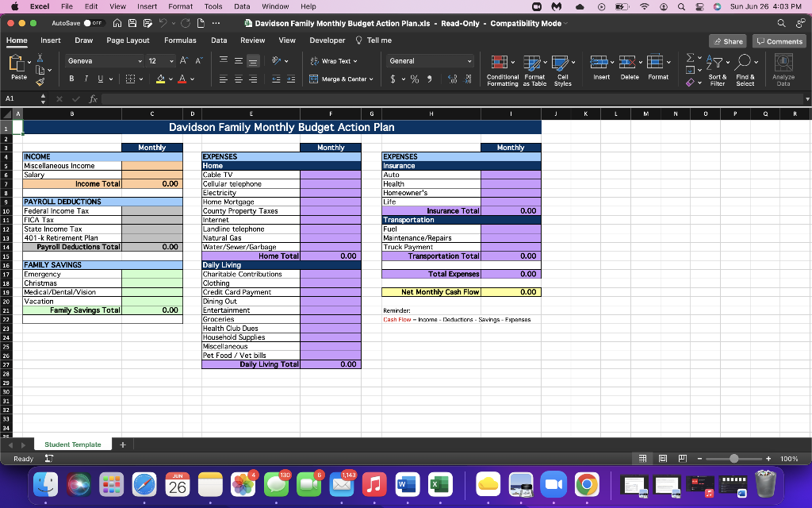Toggle Wrap Text
The height and width of the screenshot is (508, 812).
334,61
